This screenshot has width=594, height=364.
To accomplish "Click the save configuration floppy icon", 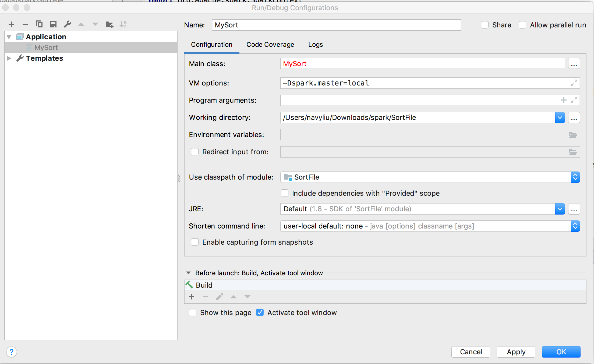I will click(x=53, y=24).
